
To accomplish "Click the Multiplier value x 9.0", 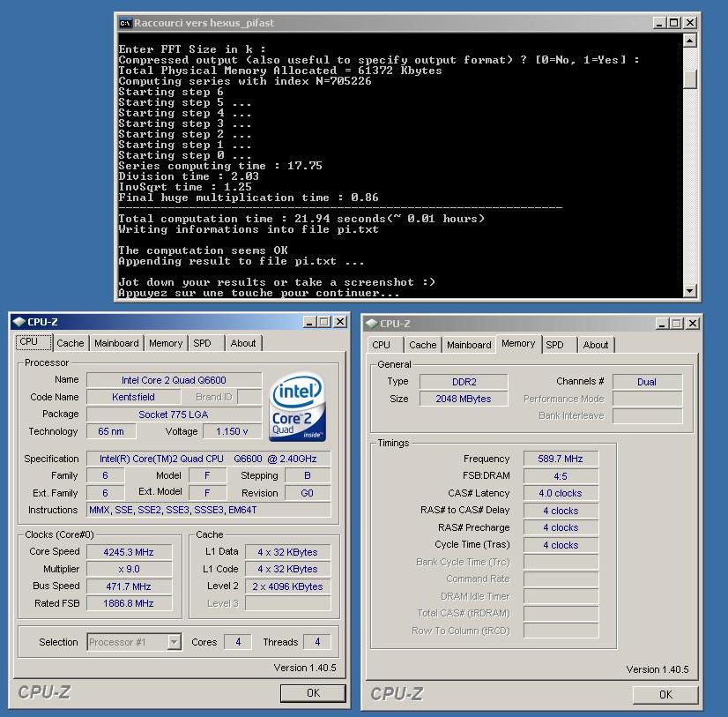I will pyautogui.click(x=129, y=569).
